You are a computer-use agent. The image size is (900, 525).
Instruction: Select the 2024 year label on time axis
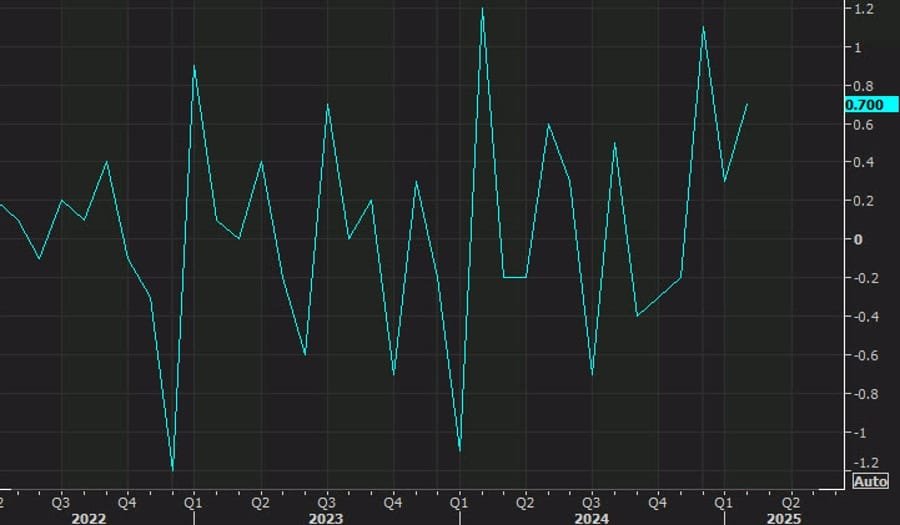(x=591, y=518)
